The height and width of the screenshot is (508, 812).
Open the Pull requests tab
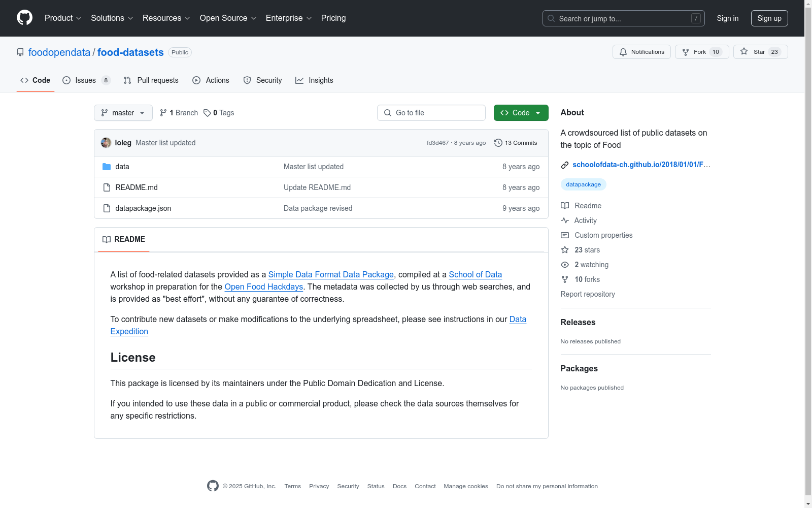(x=151, y=80)
